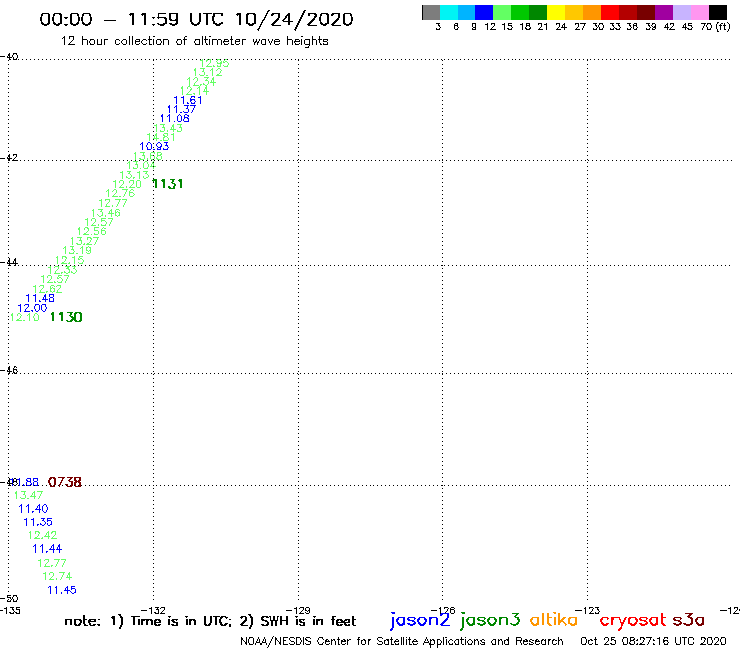Click the 12.20 wave height reading
This screenshot has height=650, width=740.
(x=127, y=184)
